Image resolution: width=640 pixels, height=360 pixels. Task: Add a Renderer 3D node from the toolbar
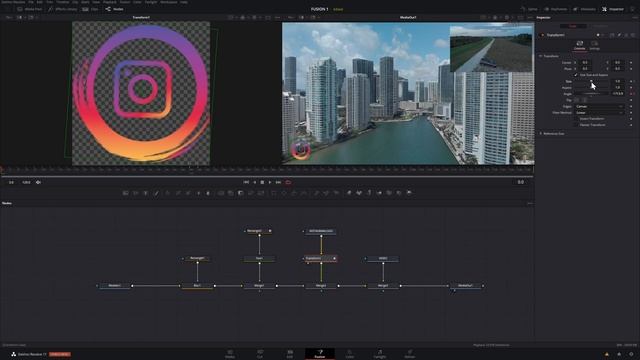tap(409, 193)
